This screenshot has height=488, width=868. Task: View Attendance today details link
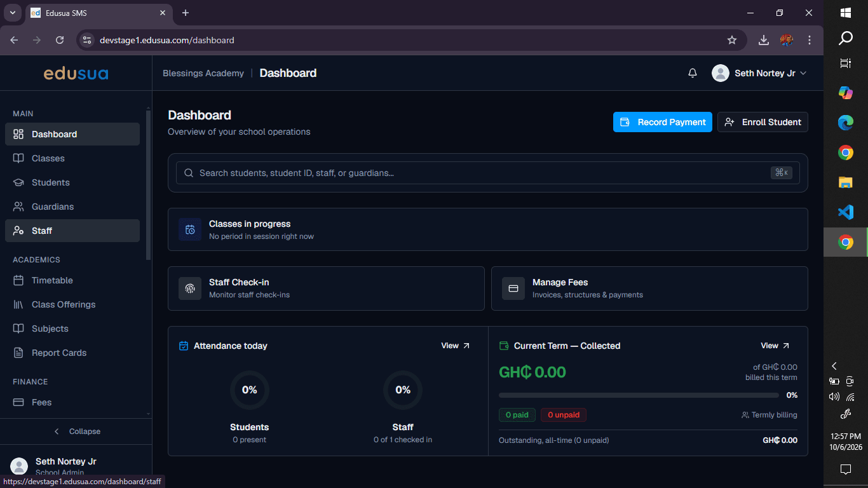coord(456,346)
